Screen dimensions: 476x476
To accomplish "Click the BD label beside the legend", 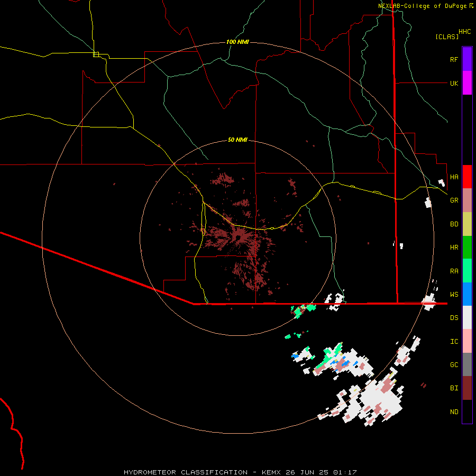I will pos(454,224).
